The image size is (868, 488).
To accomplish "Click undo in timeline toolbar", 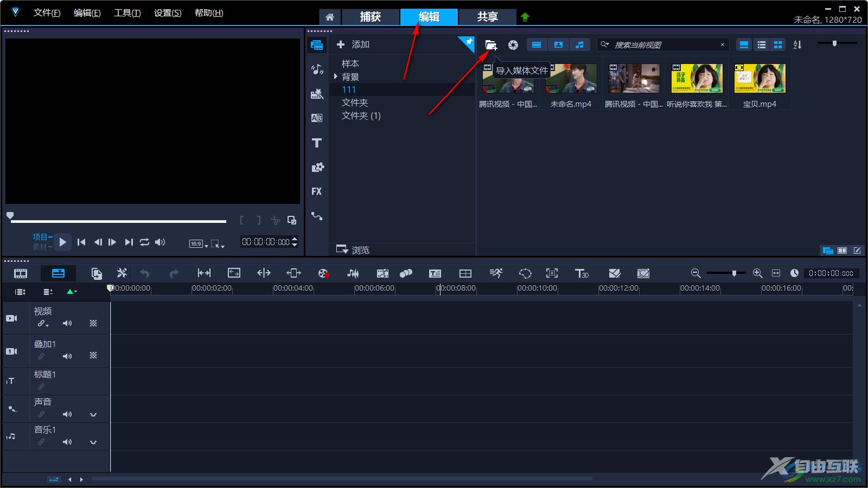I will pyautogui.click(x=144, y=273).
